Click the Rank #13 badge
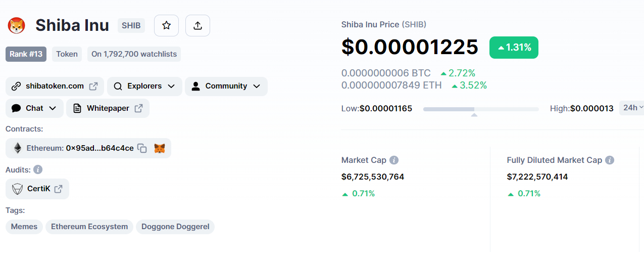Viewport: 644px width, 259px height. [x=26, y=54]
